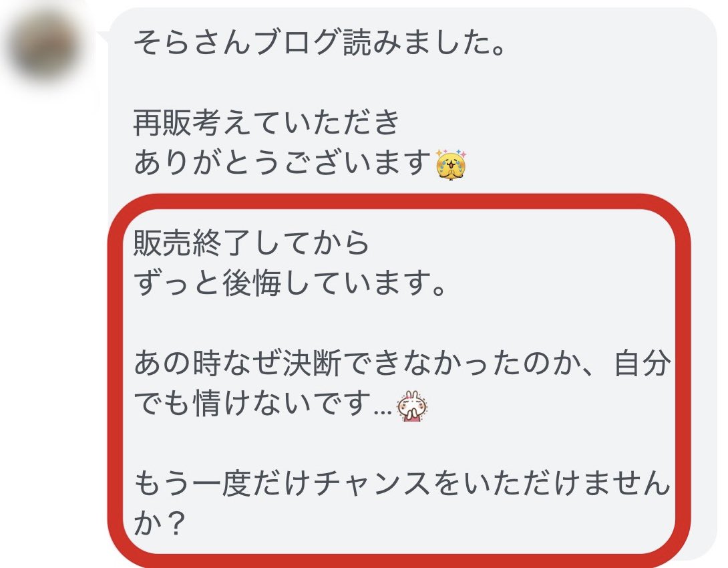Click the message bubble tail beside the avatar
This screenshot has height=568, width=728.
104,32
